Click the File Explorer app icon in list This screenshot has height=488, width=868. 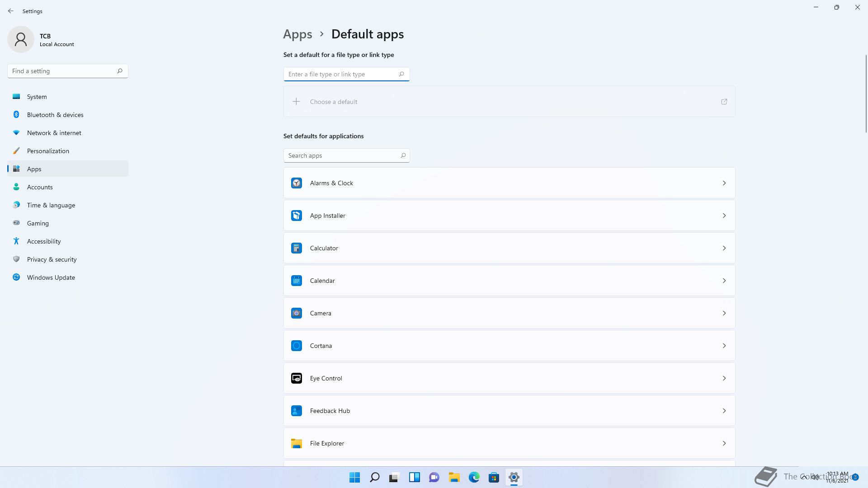297,443
